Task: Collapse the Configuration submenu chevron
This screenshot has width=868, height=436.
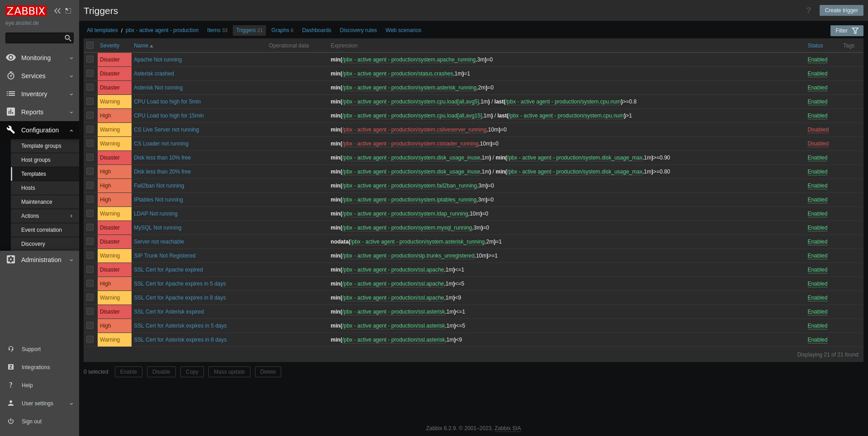Action: pyautogui.click(x=71, y=130)
